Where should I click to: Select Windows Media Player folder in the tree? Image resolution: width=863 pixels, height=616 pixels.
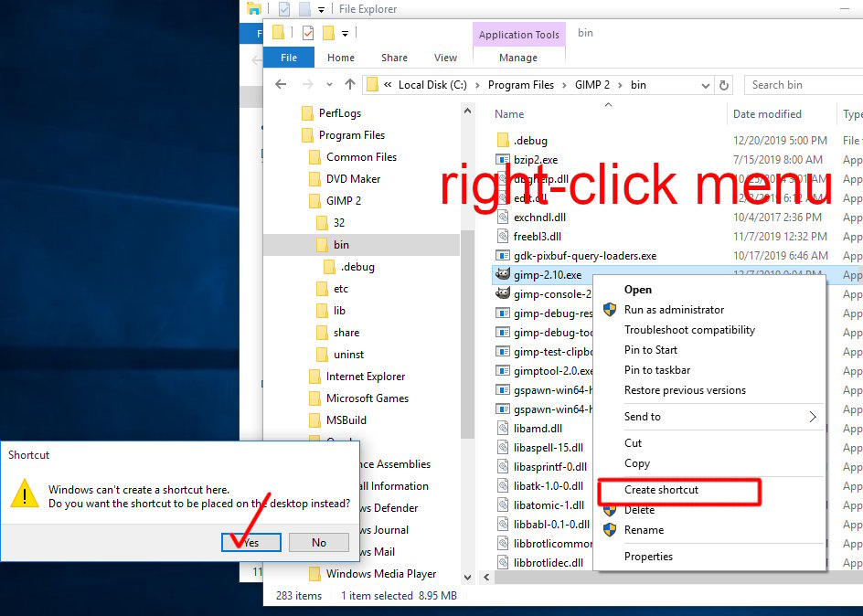(x=381, y=574)
